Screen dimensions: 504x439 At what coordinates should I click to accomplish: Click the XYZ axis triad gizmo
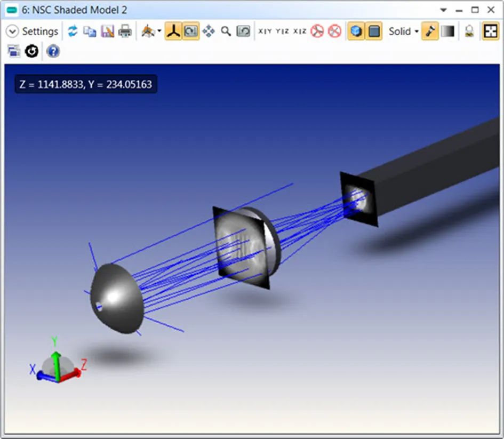58,361
